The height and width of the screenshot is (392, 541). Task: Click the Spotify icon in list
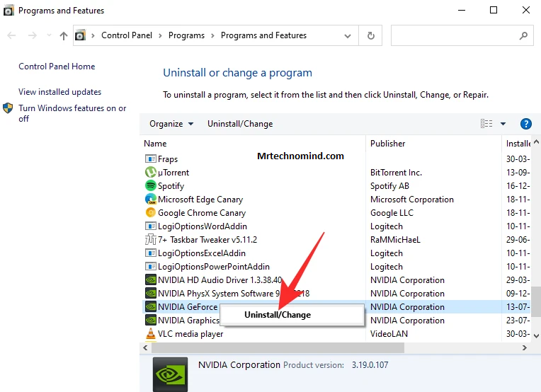pyautogui.click(x=150, y=186)
